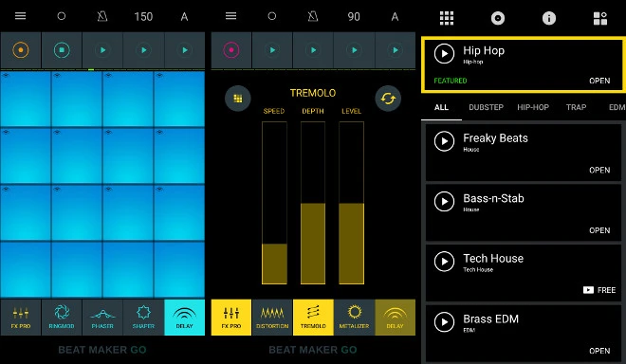Stop the playing teal loop slot

click(x=62, y=50)
